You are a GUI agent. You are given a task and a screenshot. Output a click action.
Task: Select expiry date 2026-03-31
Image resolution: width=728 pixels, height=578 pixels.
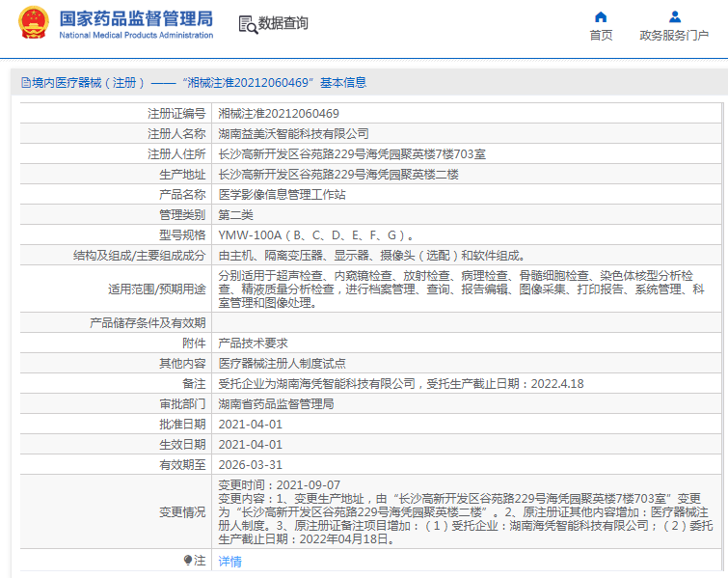coord(251,465)
